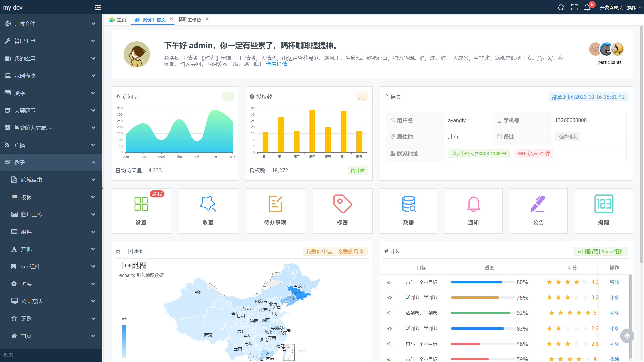Click the 搜索 search field in sidebar

(x=51, y=355)
